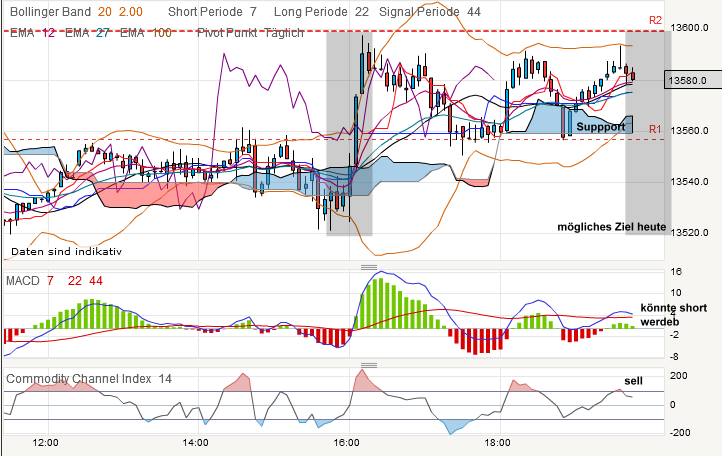
Task: Select Bollinger period value 20
Action: pos(105,12)
